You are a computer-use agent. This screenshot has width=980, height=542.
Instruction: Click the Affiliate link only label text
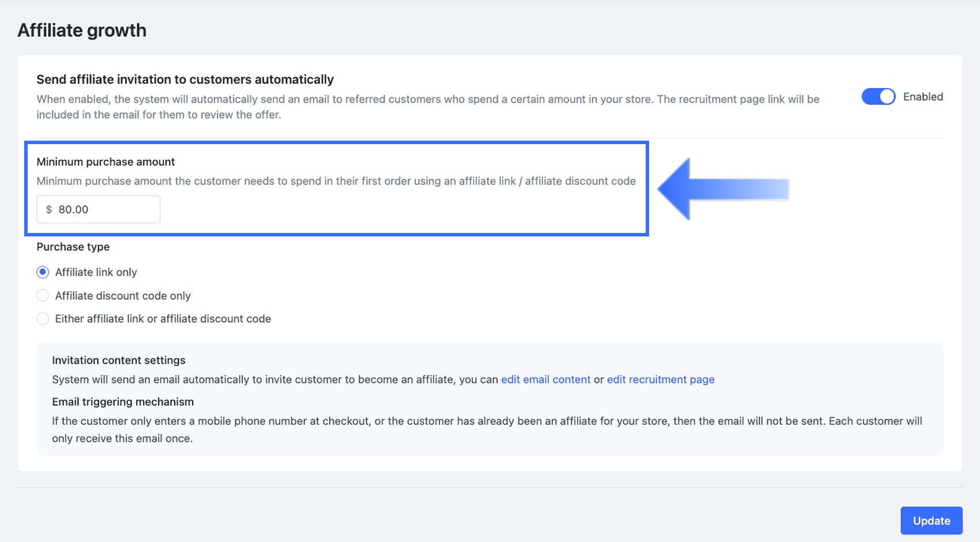coord(96,272)
